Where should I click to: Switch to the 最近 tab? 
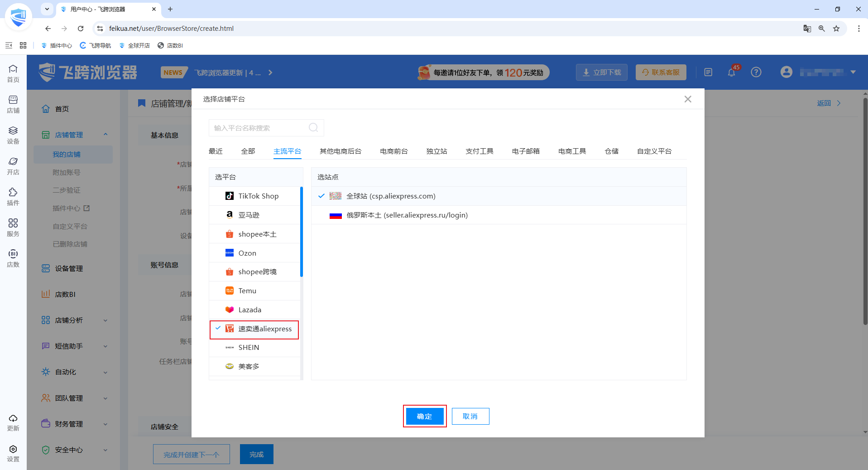(x=216, y=151)
